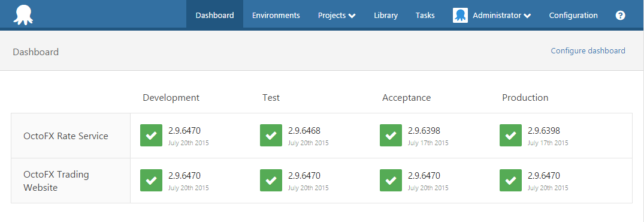Open Rate Service Test success checkmark
The height and width of the screenshot is (222, 644).
coord(271,135)
